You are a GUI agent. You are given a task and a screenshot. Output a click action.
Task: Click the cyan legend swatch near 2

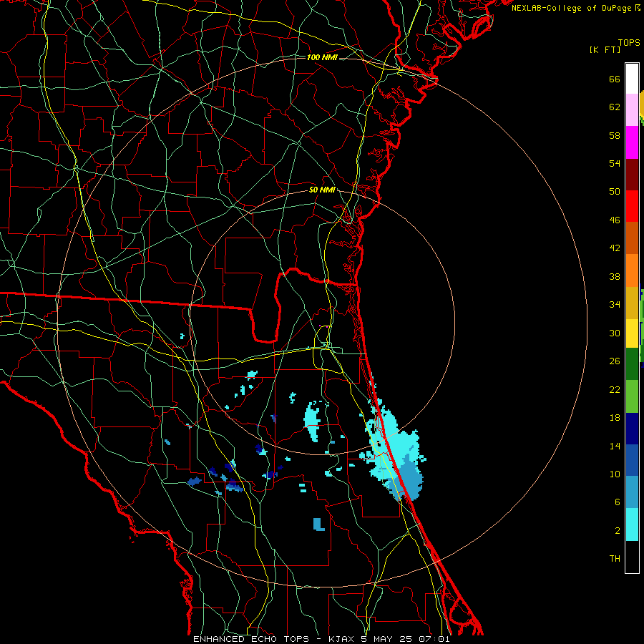coord(632,525)
